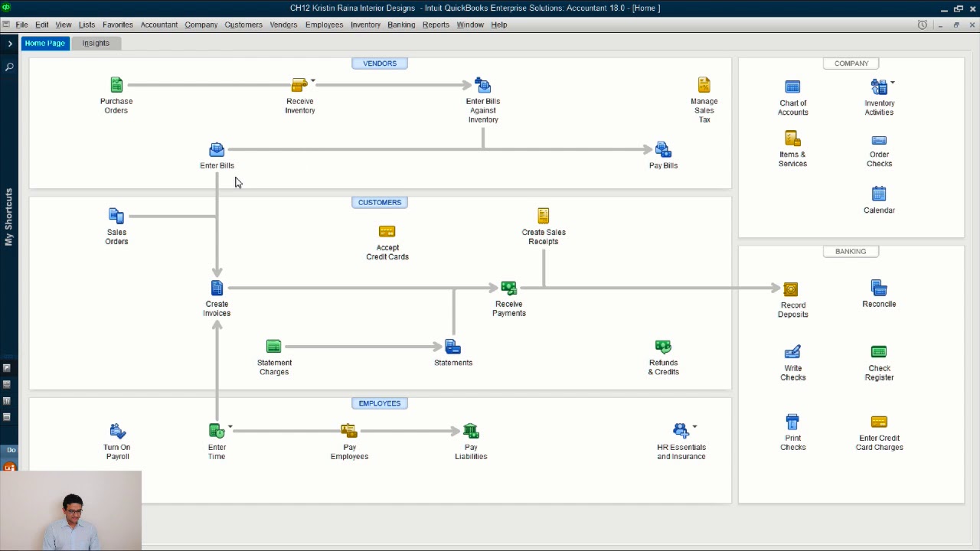Image resolution: width=980 pixels, height=551 pixels.
Task: Open the Edit menu
Action: click(42, 24)
